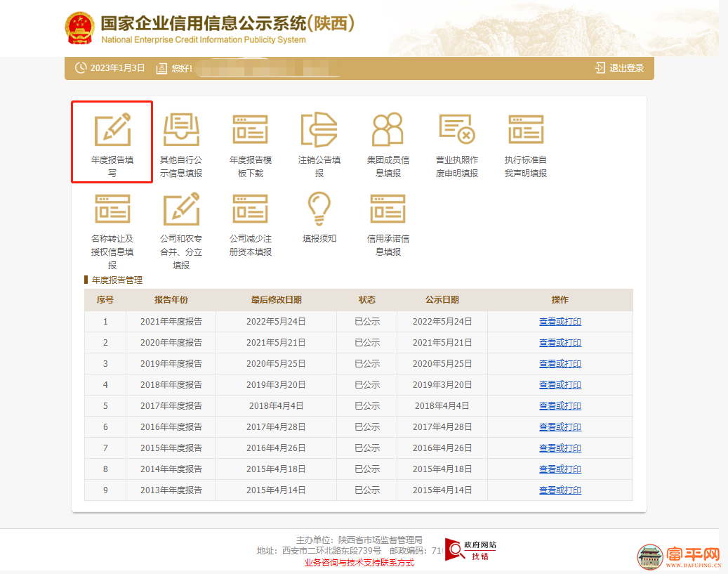Open 其他自行公示信息填报 icon
728x574 pixels.
pyautogui.click(x=181, y=130)
